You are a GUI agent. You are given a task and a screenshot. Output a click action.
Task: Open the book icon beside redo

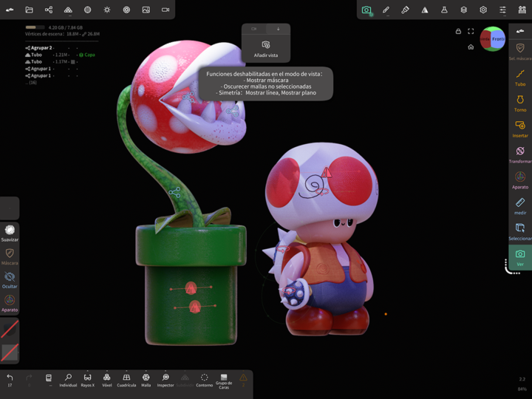[49, 378]
